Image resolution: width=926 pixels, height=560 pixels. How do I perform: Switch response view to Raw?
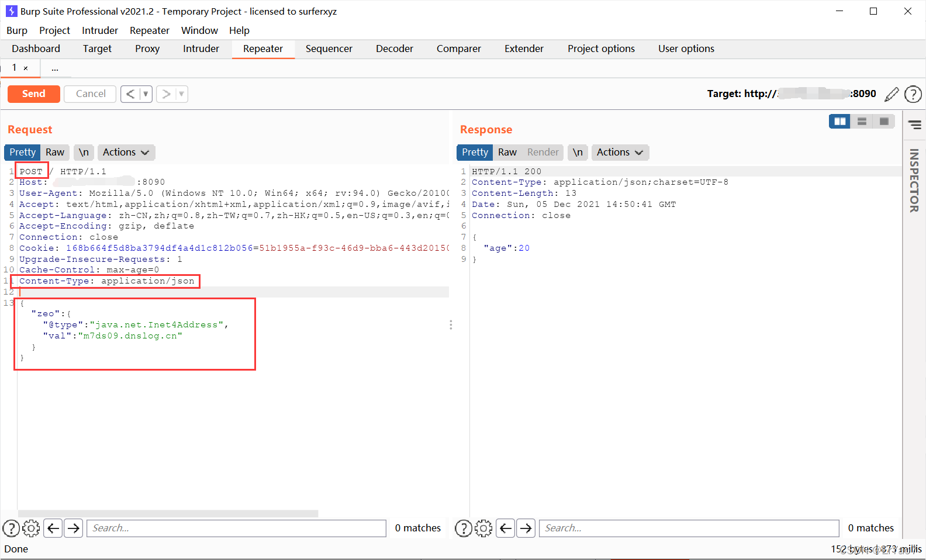click(x=507, y=152)
